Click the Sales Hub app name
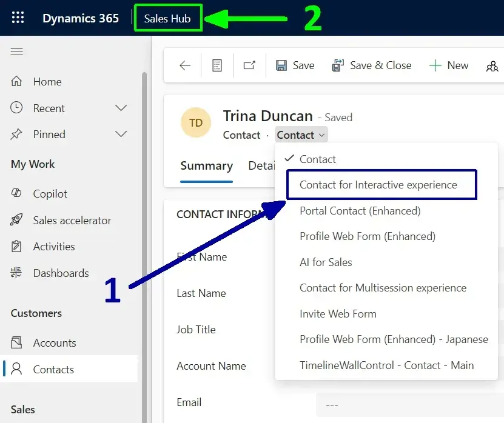The image size is (504, 423). pyautogui.click(x=167, y=19)
